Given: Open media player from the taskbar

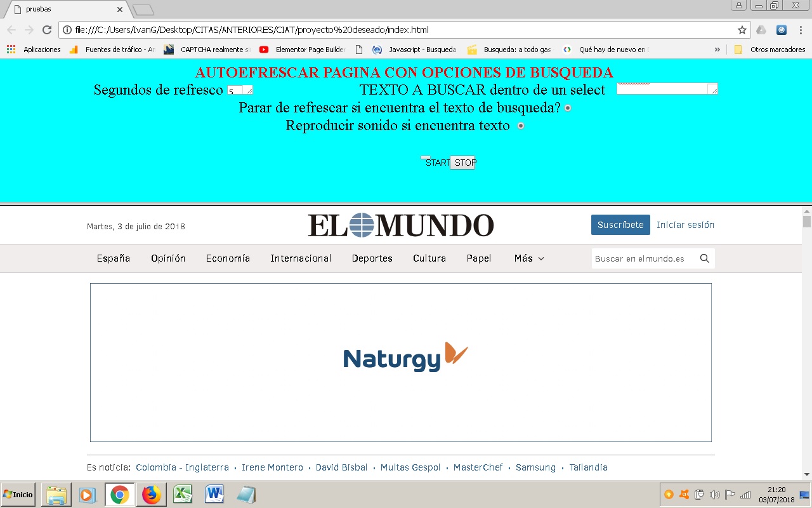Looking at the screenshot, I should point(88,495).
